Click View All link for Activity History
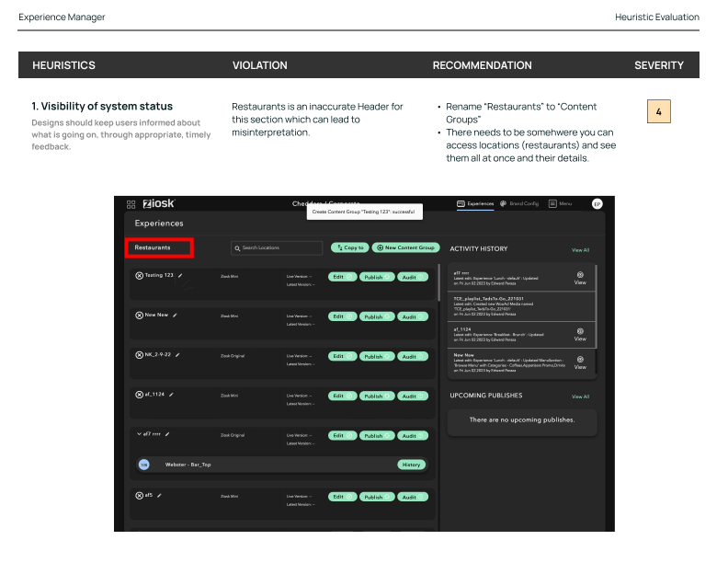The height and width of the screenshot is (563, 728). click(x=580, y=249)
